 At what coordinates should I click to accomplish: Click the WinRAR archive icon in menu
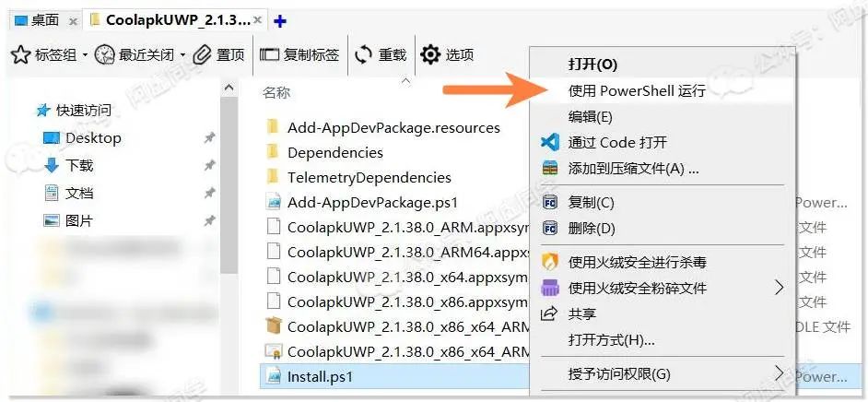[550, 168]
